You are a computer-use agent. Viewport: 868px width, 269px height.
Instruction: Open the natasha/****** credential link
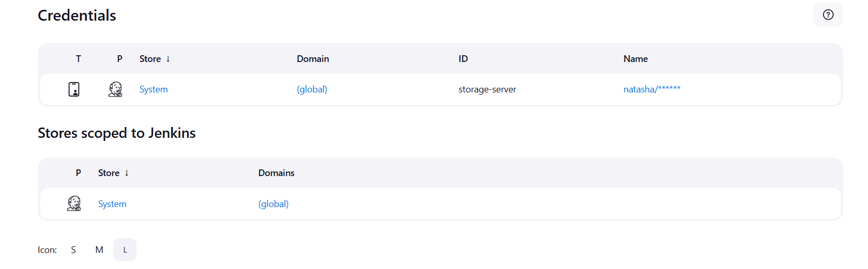(651, 89)
